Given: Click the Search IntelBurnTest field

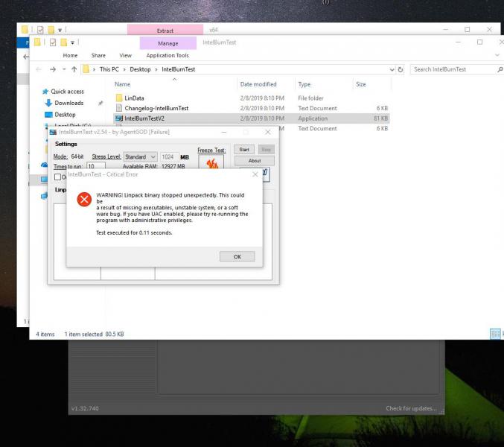Looking at the screenshot, I should 450,69.
